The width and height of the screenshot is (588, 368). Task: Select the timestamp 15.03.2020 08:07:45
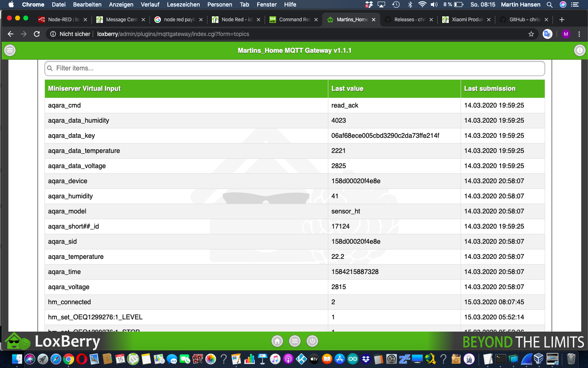tap(494, 302)
